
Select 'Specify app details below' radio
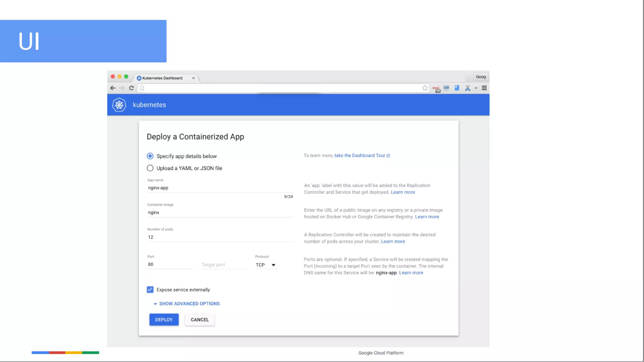point(150,156)
